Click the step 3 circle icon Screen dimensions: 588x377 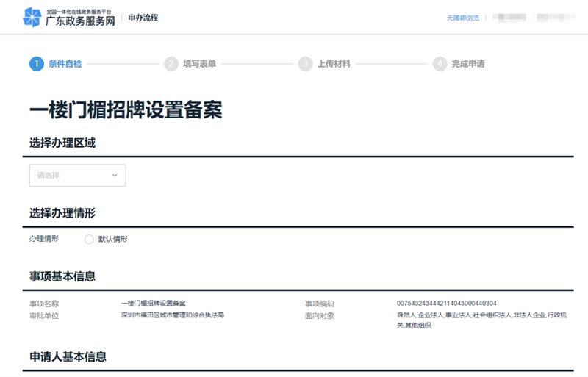[x=305, y=64]
